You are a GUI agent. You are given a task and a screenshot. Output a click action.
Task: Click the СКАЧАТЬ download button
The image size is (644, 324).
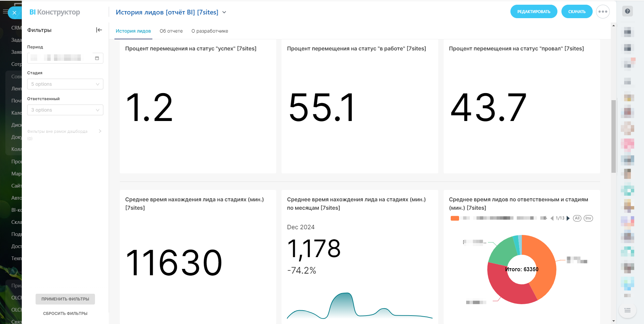coord(577,12)
